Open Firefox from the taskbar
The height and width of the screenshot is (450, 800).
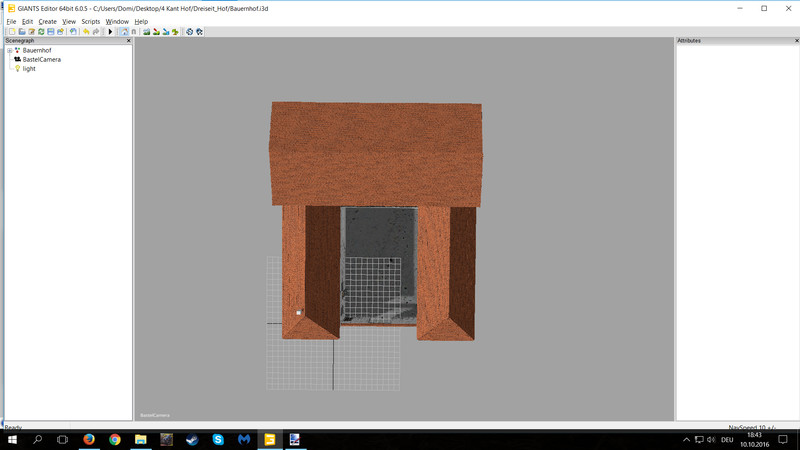(89, 440)
